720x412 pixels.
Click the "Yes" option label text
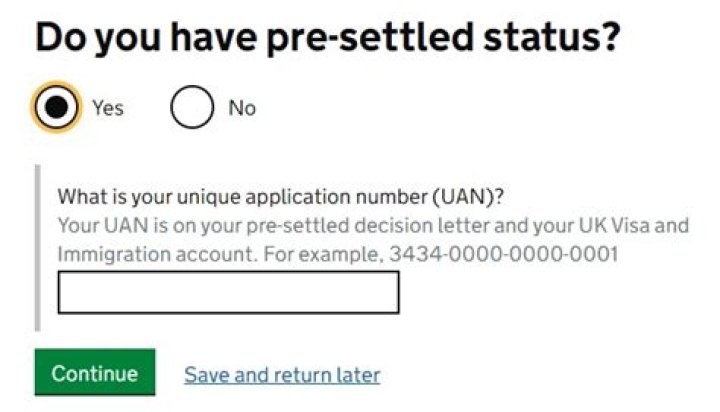[x=108, y=108]
